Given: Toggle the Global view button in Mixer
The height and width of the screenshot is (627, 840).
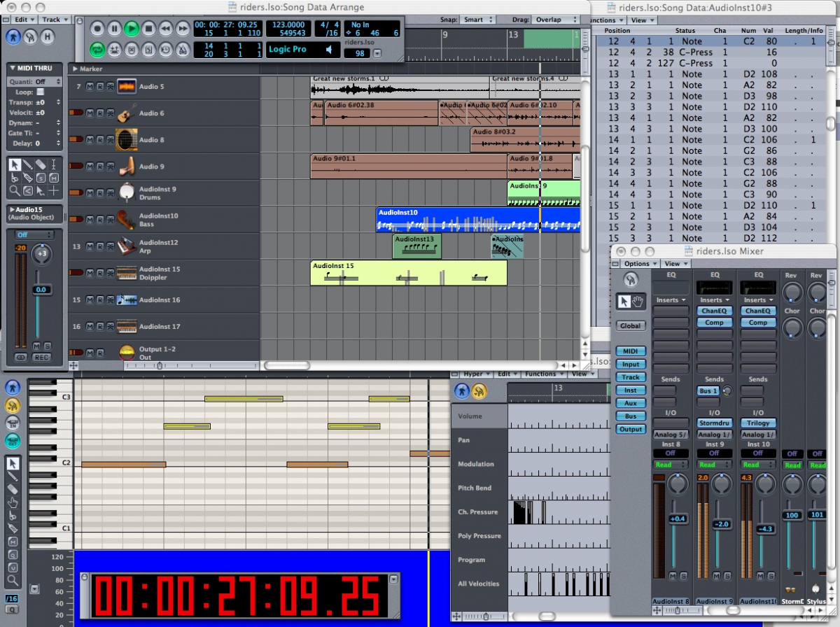Looking at the screenshot, I should click(631, 325).
